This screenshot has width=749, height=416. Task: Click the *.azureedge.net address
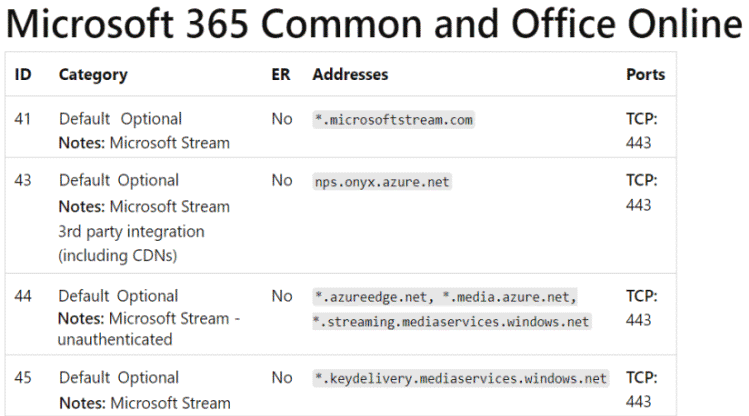374,297
